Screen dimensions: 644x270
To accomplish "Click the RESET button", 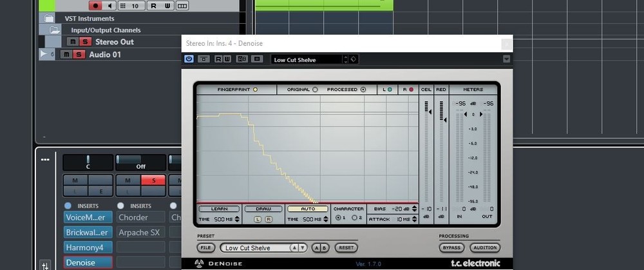I will tap(346, 248).
